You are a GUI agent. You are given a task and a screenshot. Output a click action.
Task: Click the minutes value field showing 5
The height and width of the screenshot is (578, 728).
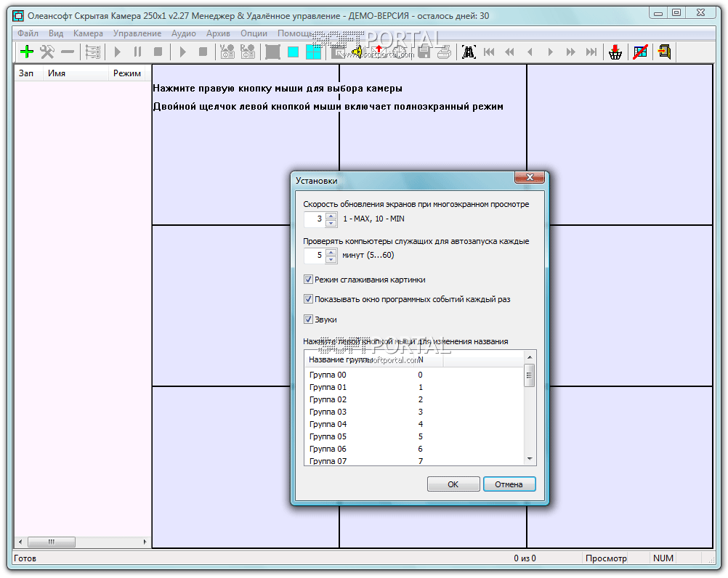(x=315, y=255)
